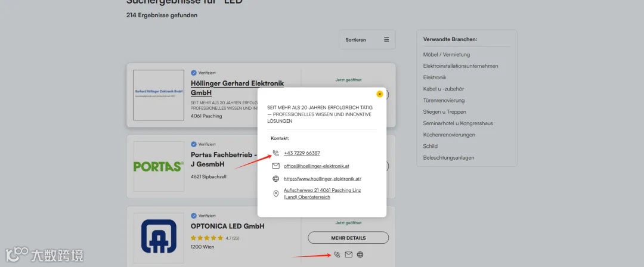Open address Aufischerweg 21 4061 Pasching
This screenshot has width=644, height=267.
point(323,194)
